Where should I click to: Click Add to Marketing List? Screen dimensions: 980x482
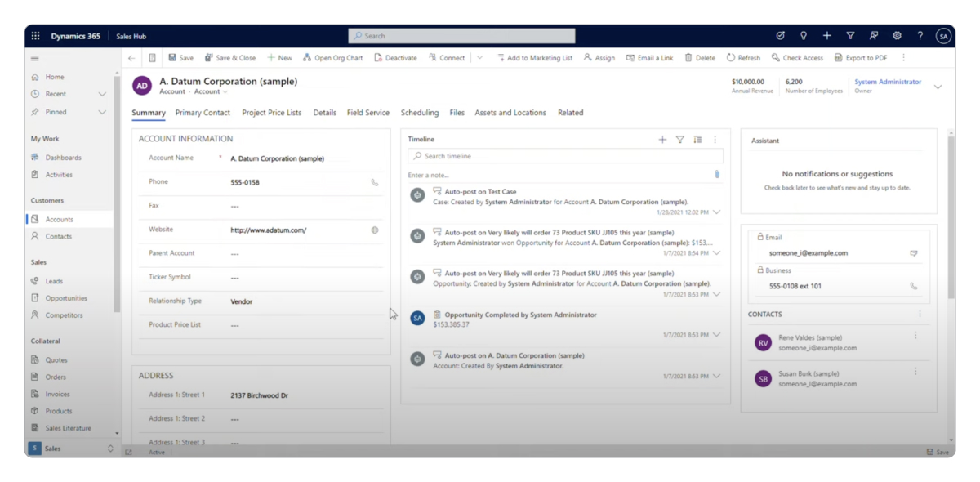pos(534,58)
